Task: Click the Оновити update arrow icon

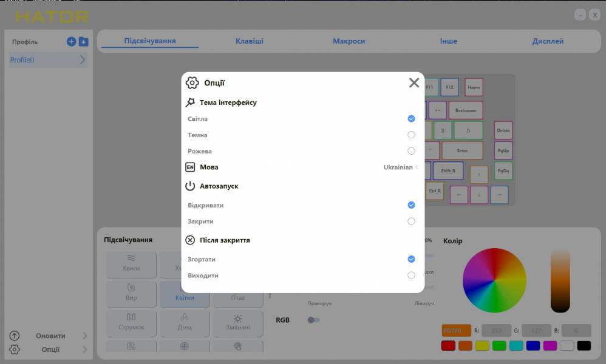Action: pos(15,335)
